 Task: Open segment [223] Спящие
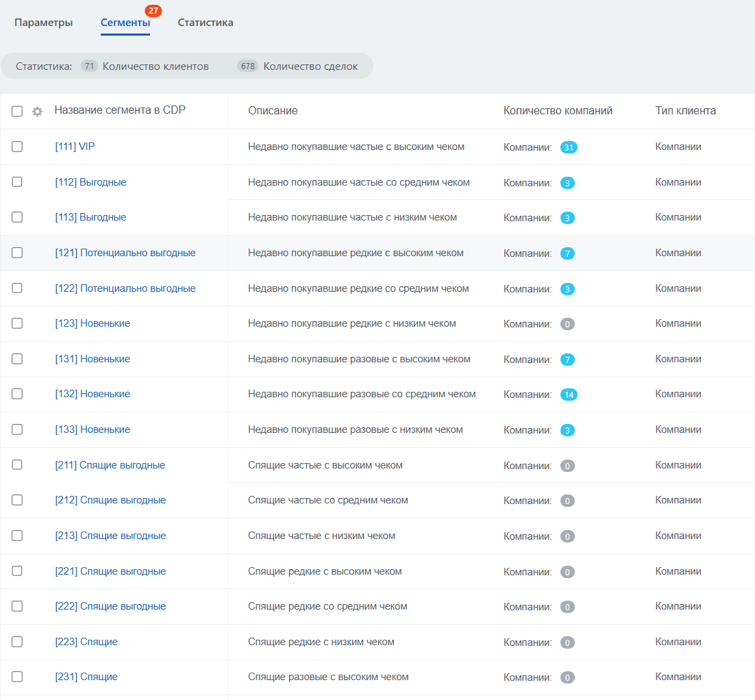[86, 642]
